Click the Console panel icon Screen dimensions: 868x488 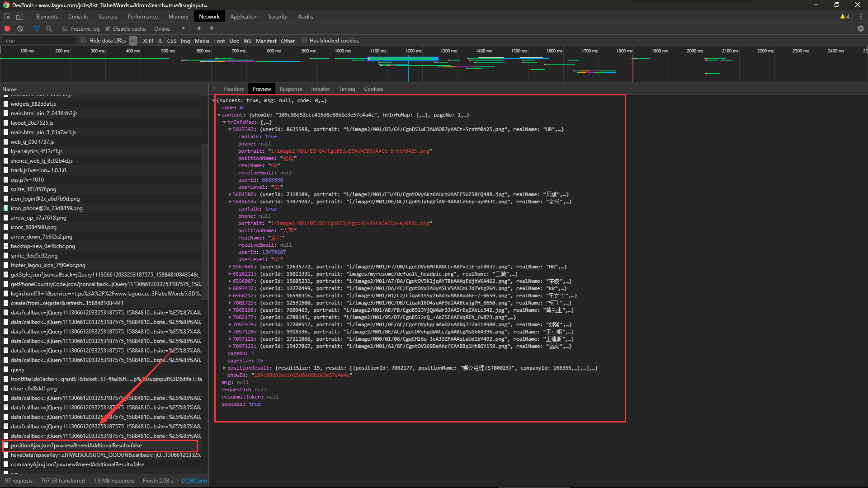78,16
